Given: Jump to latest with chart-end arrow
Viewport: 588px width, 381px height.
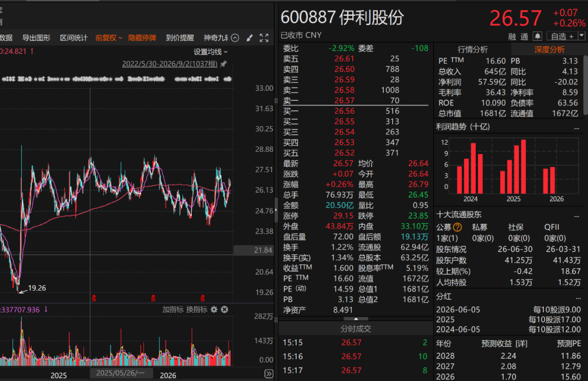Looking at the screenshot, I should [269, 374].
